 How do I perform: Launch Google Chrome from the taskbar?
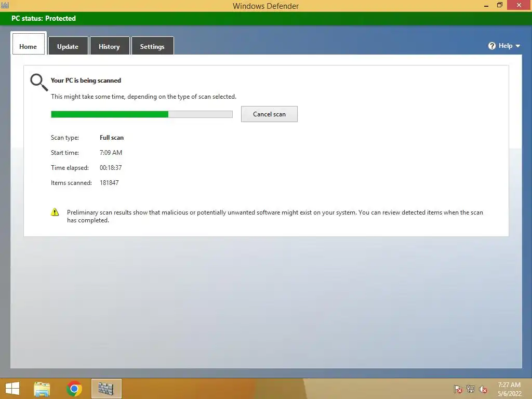(74, 389)
